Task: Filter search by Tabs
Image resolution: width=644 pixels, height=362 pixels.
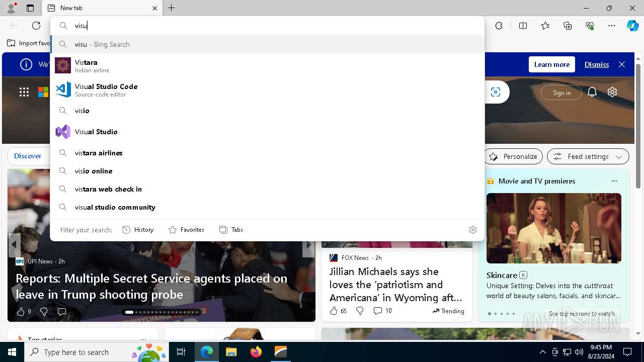Action: click(231, 230)
